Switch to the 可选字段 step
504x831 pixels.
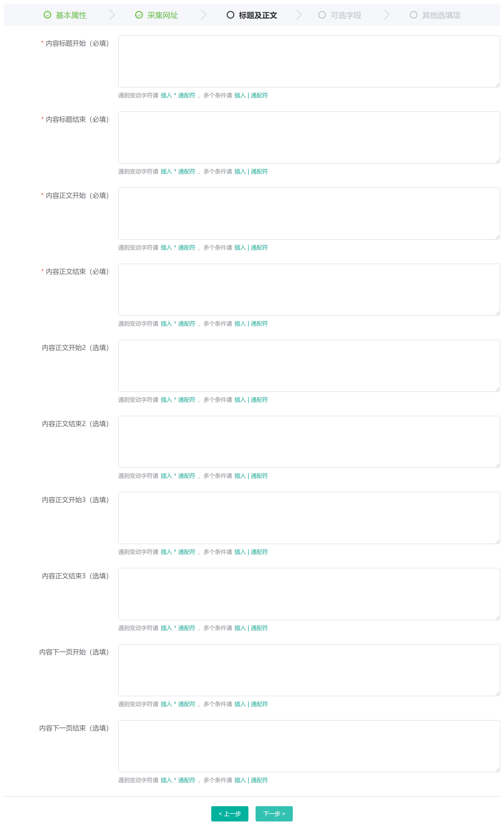pos(345,15)
